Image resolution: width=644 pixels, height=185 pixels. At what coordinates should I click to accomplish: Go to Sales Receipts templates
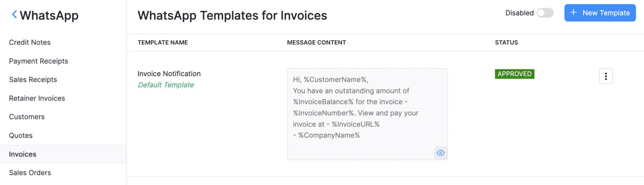coord(33,80)
